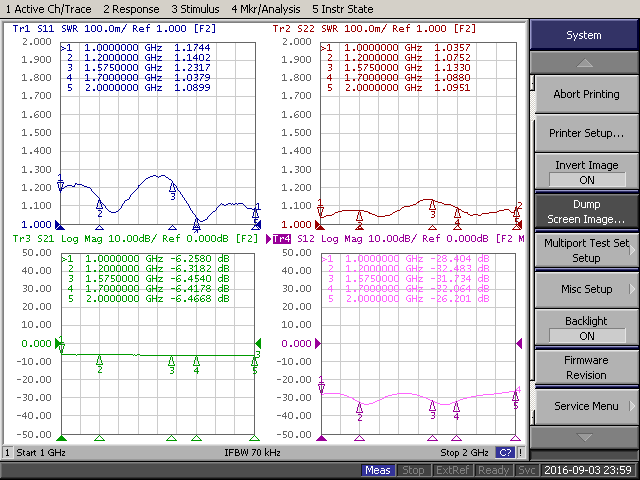Screen dimensions: 640x480
Task: Click Tr4 purple reference arrow at 0.000
Action: pos(318,344)
